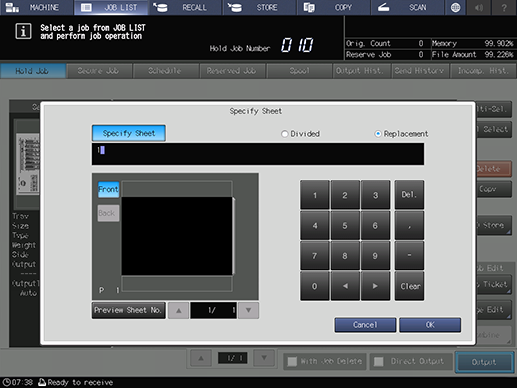Click job list page up arrow
Viewport: 517px width, 388px height.
click(201, 358)
